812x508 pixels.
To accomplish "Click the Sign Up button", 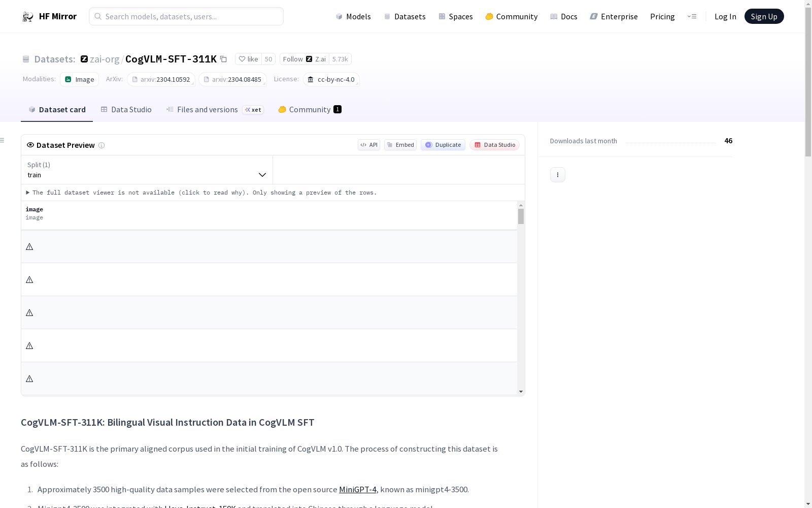I will coord(764,16).
